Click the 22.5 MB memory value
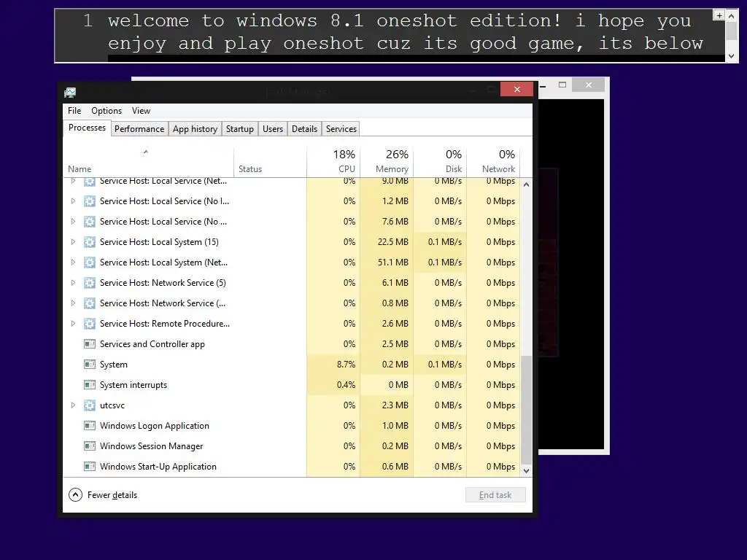747x560 pixels. point(393,242)
